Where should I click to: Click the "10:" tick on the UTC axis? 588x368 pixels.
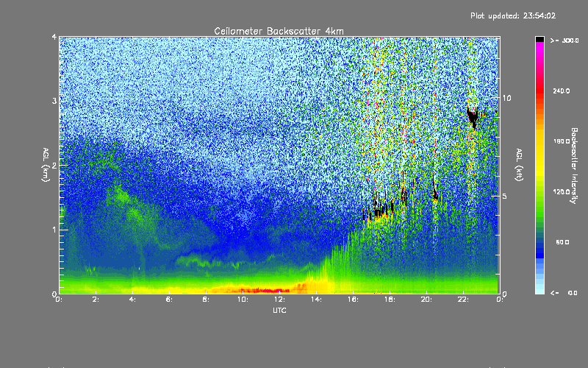tap(243, 300)
